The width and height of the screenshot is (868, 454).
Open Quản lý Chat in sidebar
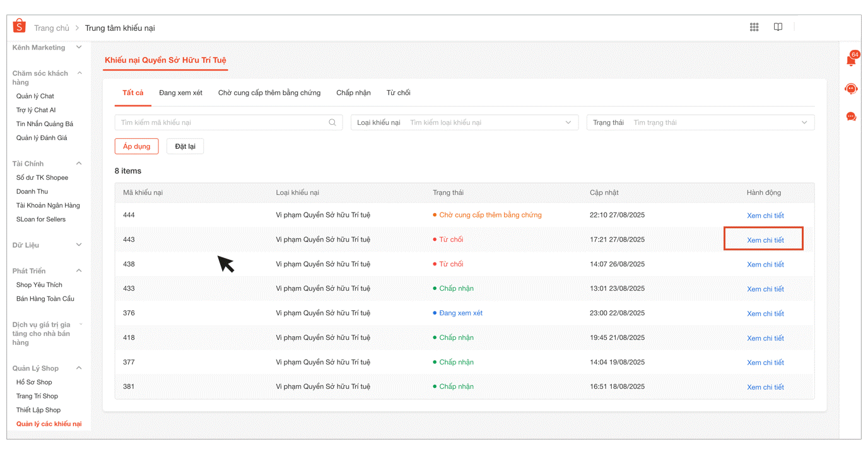pyautogui.click(x=35, y=96)
